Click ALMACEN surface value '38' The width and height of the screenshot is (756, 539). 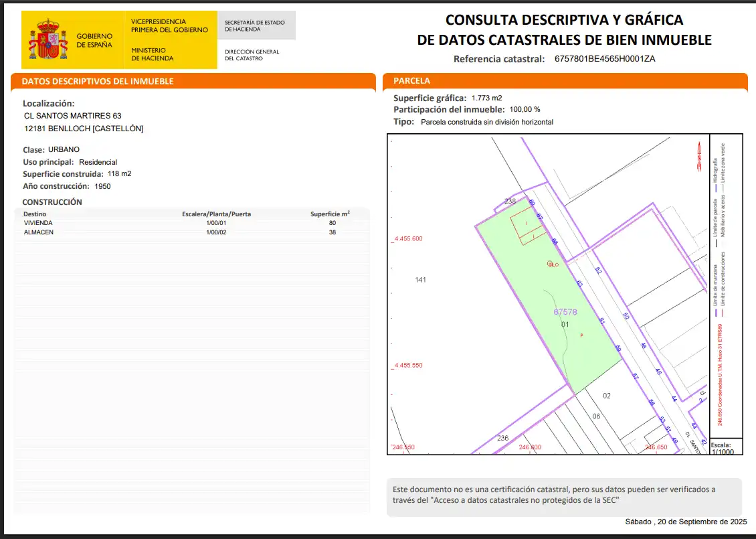(x=333, y=232)
